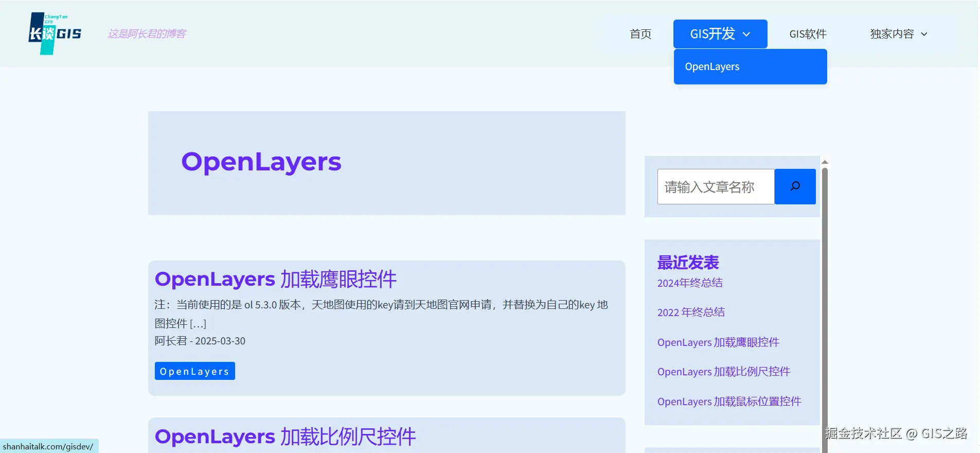Open the GIS软件 menu item
980x453 pixels.
808,34
